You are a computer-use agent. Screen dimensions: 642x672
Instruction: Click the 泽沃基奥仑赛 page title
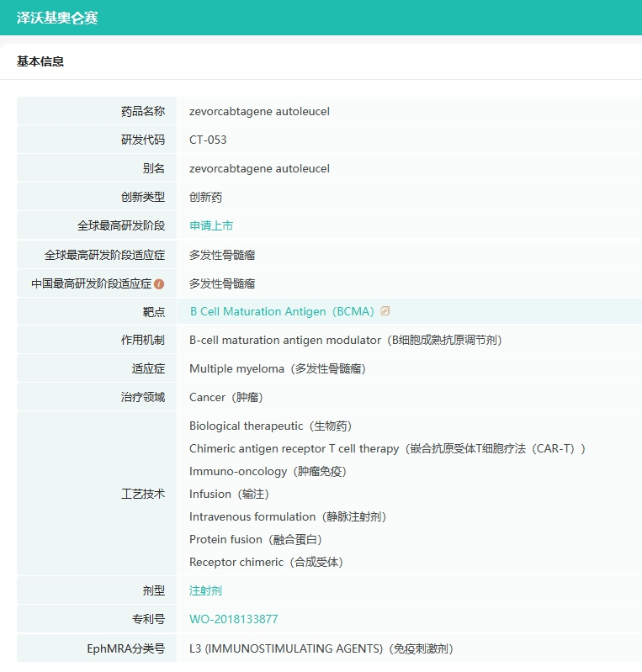point(57,18)
